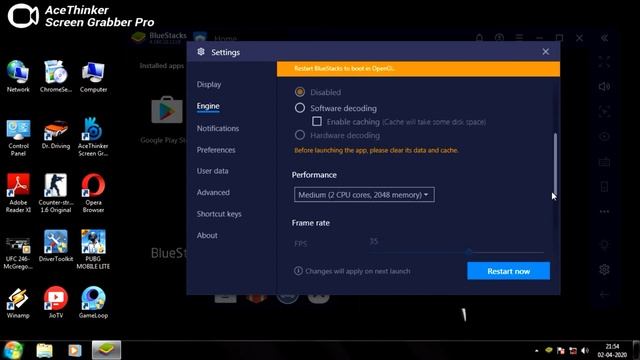Click the Show desktop strip on the taskbar

point(636,350)
